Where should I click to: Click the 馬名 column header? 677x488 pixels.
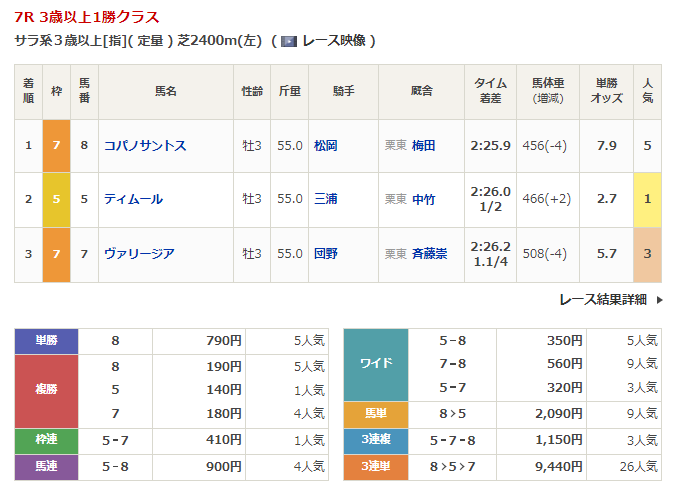click(x=165, y=91)
